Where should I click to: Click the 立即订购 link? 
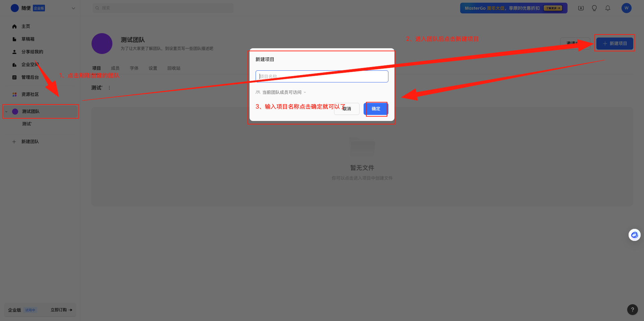[61, 310]
